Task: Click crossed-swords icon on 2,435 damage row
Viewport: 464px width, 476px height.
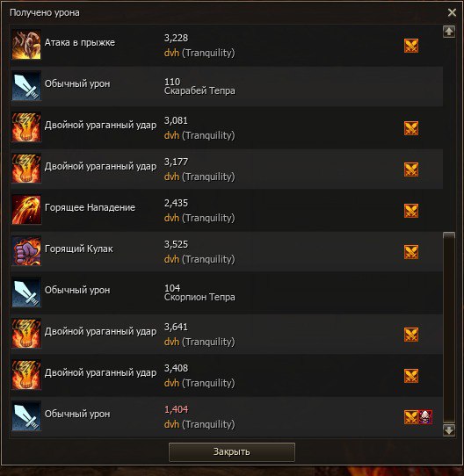Action: 411,211
